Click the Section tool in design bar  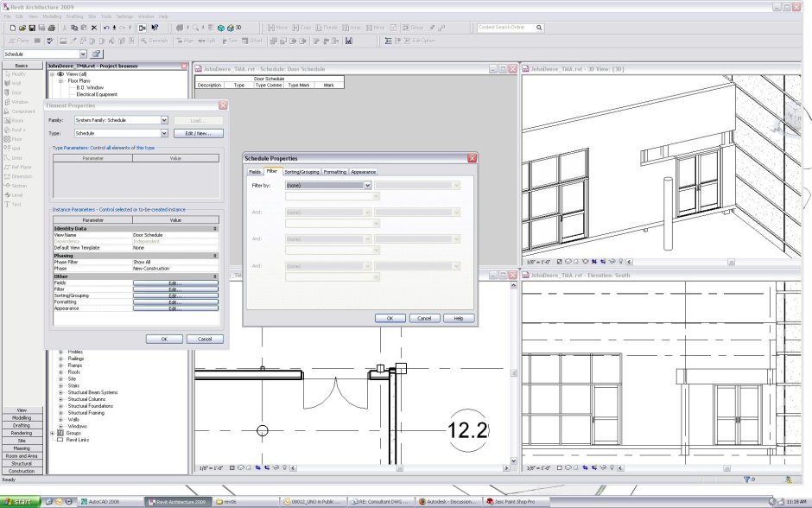click(19, 186)
